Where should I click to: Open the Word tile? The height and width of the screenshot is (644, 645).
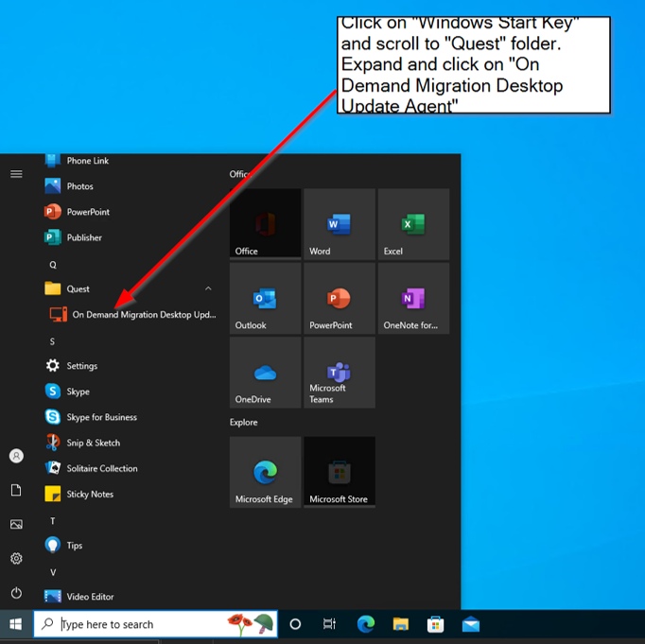pyautogui.click(x=339, y=224)
